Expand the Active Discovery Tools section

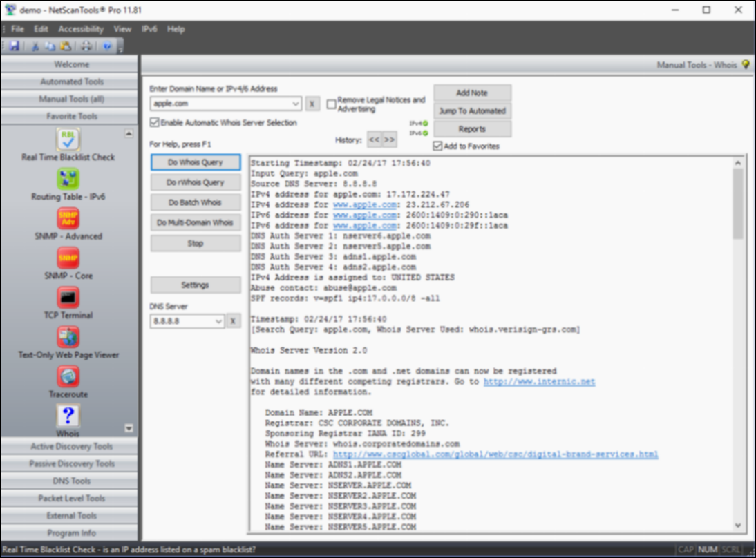71,447
